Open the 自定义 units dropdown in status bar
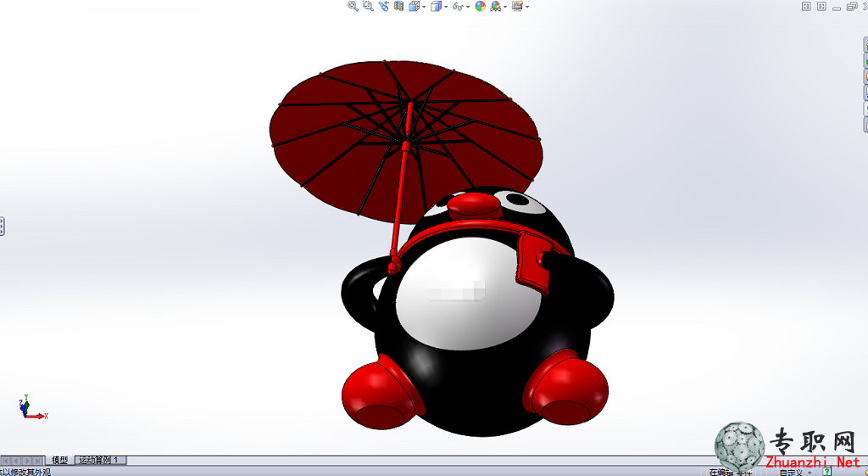 tap(797, 473)
